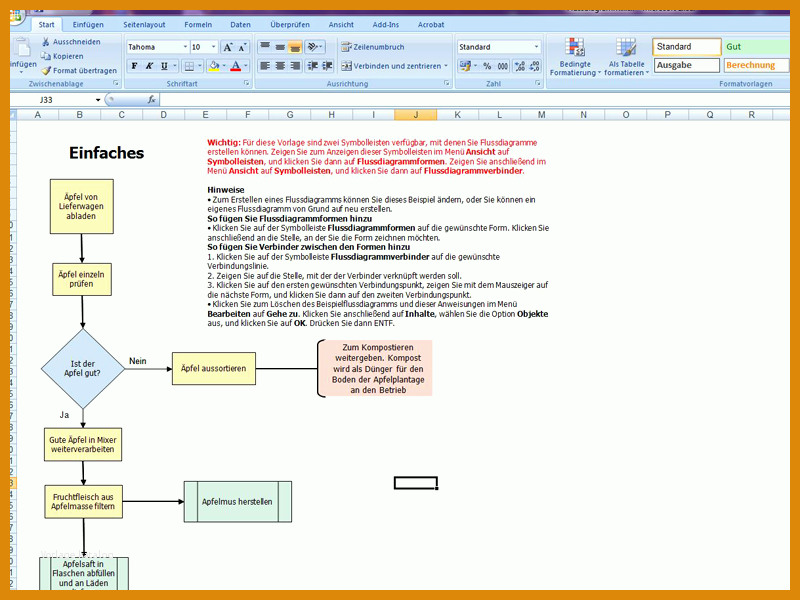
Task: Click the borders grid icon
Action: coord(189,66)
